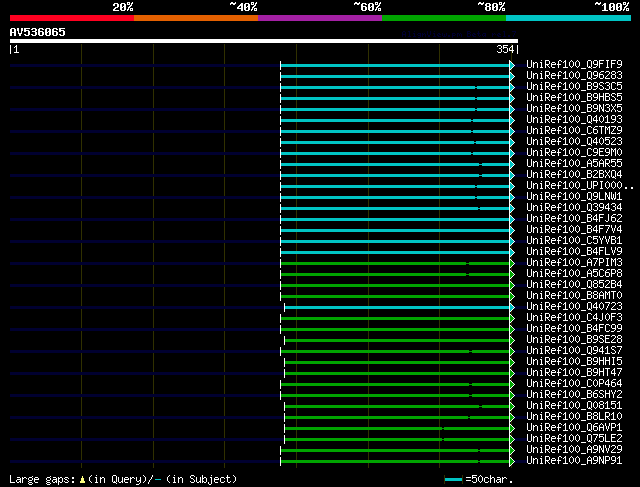The image size is (640, 487).
Task: Click the query end position label 354
Action: (x=505, y=49)
